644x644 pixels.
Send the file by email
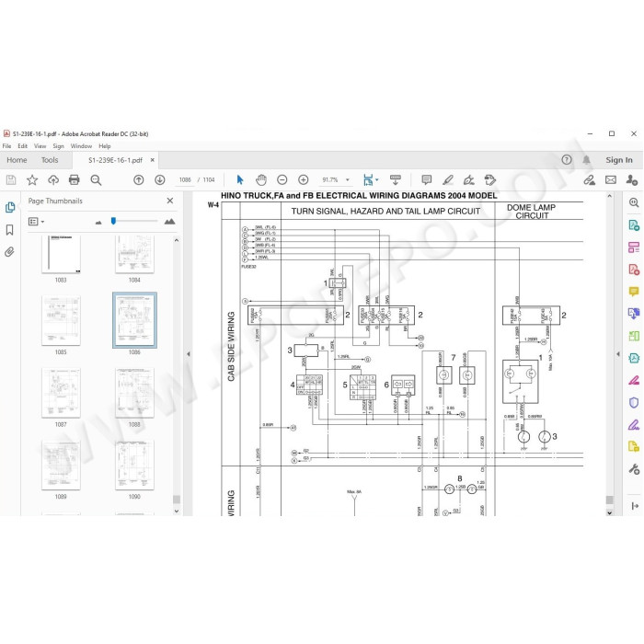(x=611, y=180)
